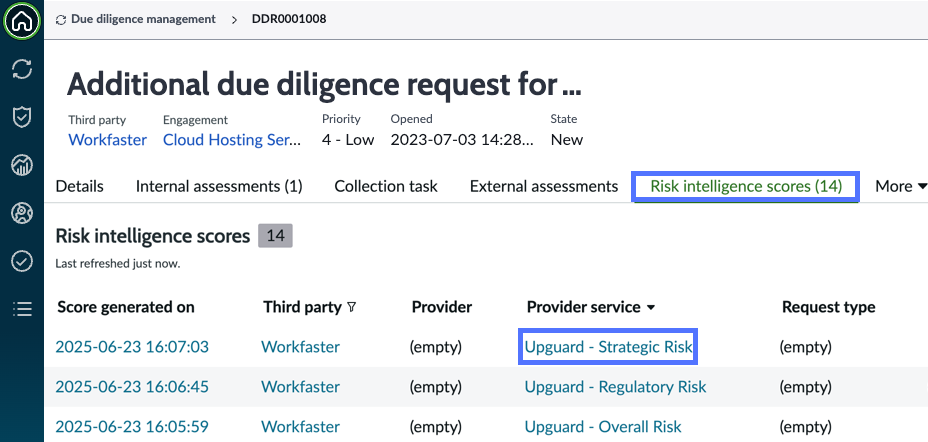Open Workfaster link in Overall Risk row

point(301,427)
